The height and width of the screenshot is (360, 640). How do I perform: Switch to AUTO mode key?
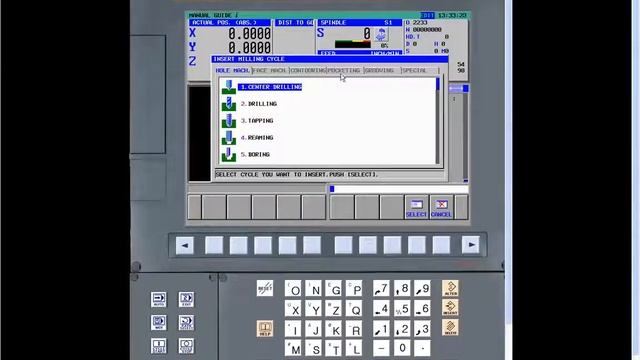coord(159,299)
